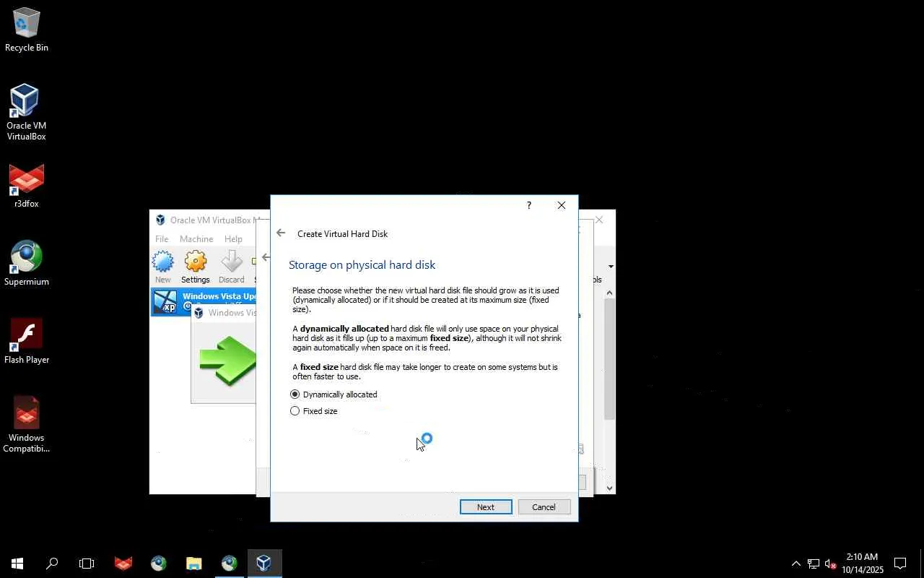Open the Help menu in VirtualBox Manager

tap(233, 239)
